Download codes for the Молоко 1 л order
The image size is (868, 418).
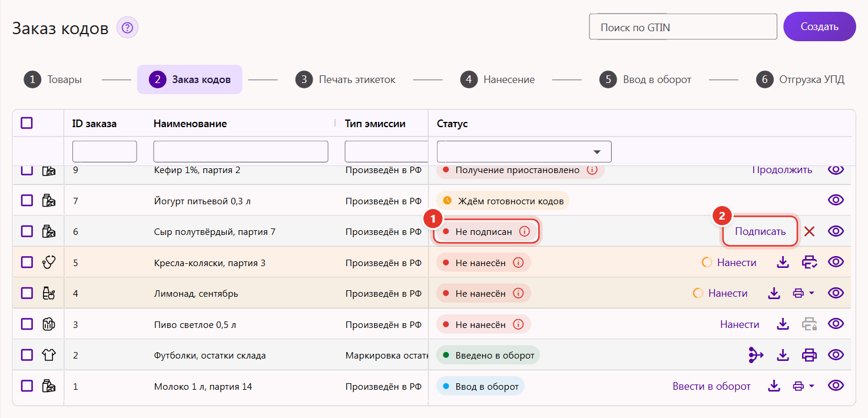pos(774,386)
